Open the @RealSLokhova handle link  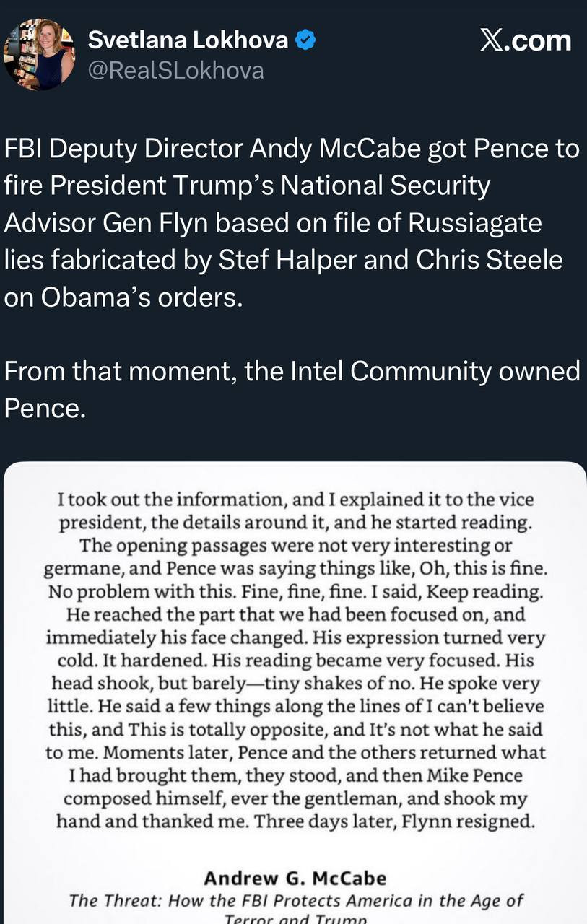click(175, 70)
